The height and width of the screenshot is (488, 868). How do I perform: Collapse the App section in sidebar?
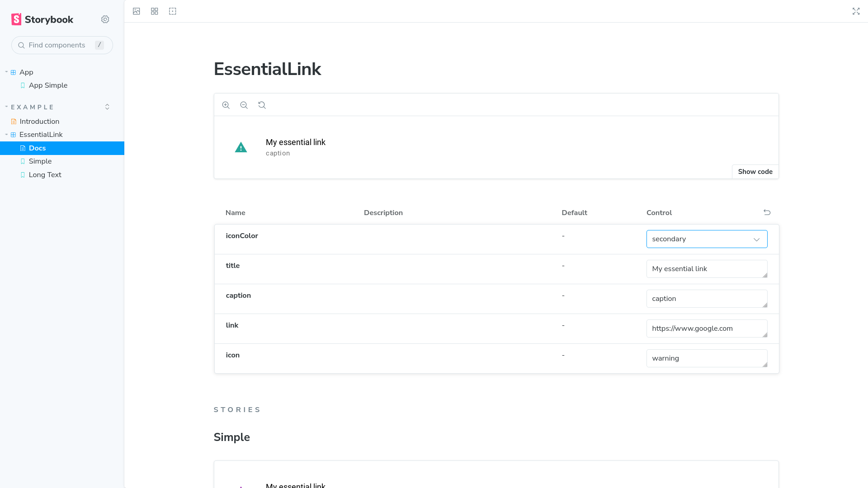[6, 72]
